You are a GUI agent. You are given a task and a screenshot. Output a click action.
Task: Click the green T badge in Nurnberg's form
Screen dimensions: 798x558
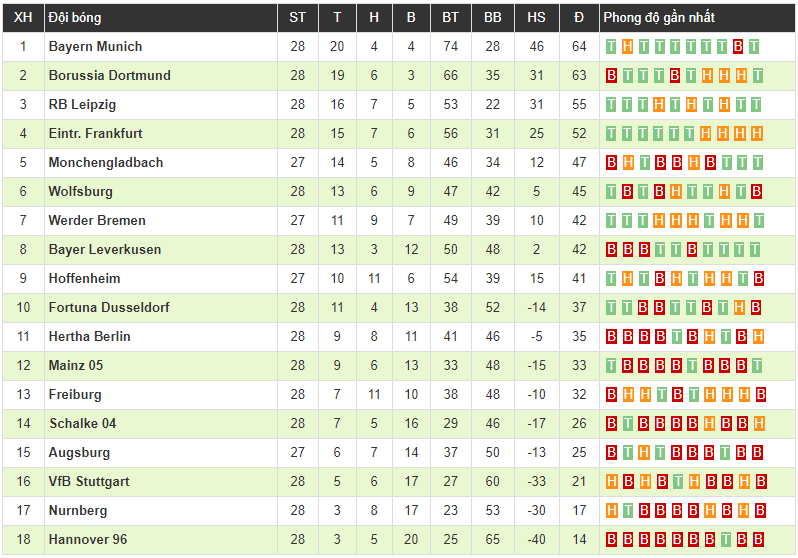click(x=627, y=511)
